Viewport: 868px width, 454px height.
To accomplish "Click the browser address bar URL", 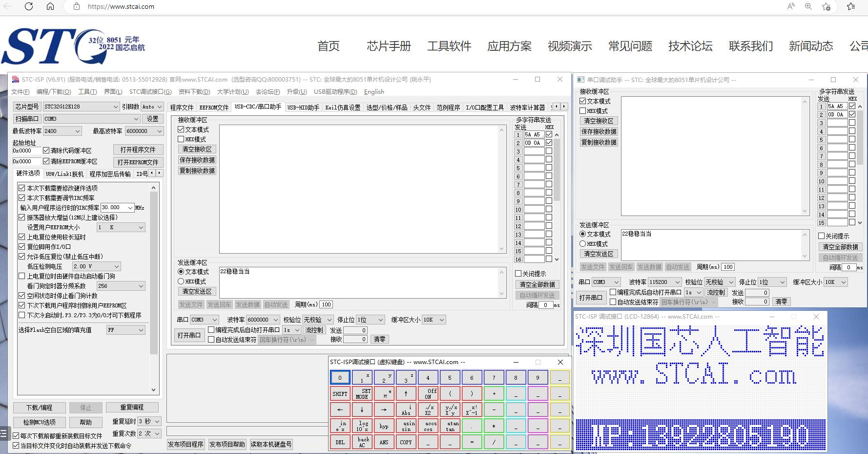I will coord(121,7).
